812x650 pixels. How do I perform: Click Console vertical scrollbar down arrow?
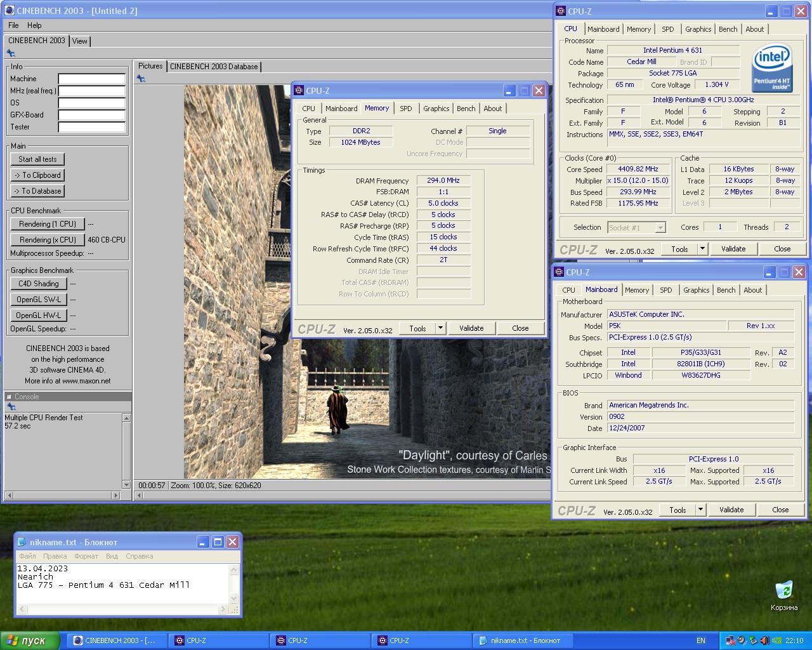[126, 486]
